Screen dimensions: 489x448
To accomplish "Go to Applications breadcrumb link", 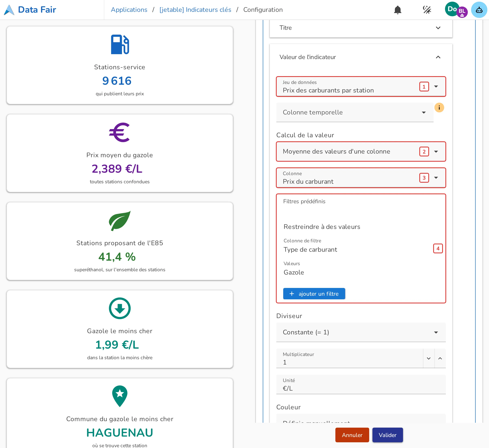I will point(129,10).
